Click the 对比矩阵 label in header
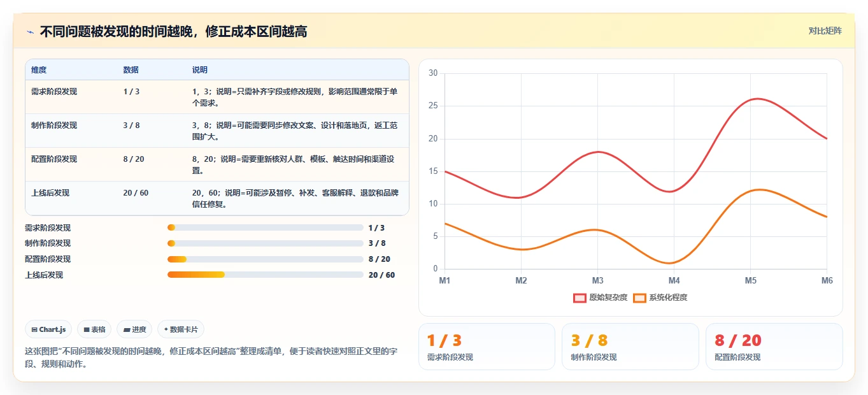 coord(825,31)
